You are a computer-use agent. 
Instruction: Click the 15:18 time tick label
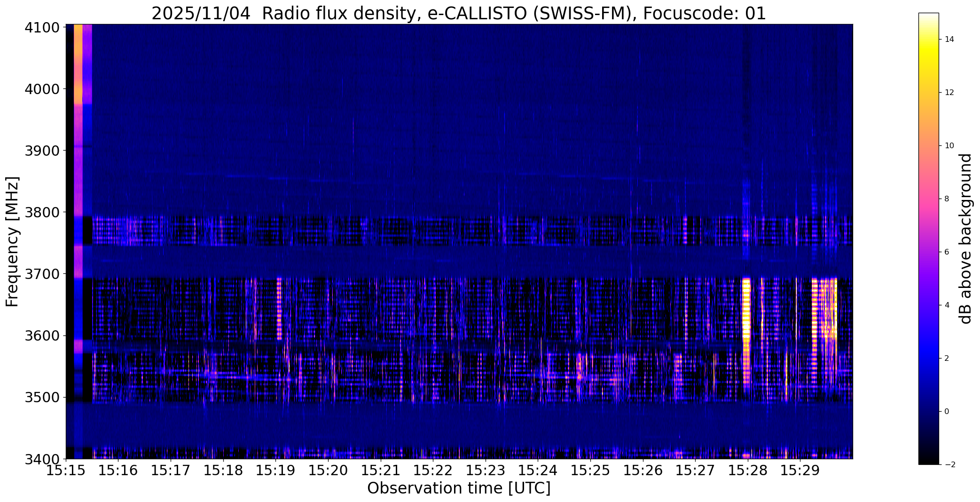coord(223,470)
